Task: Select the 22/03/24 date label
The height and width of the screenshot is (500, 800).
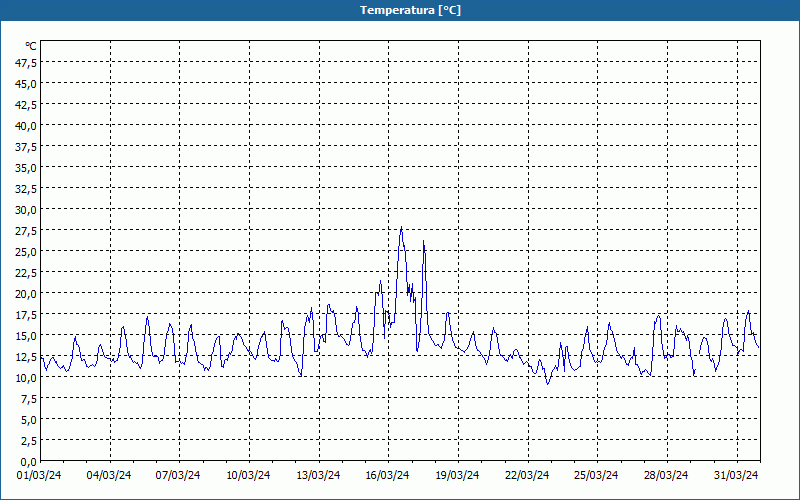Action: tap(527, 476)
